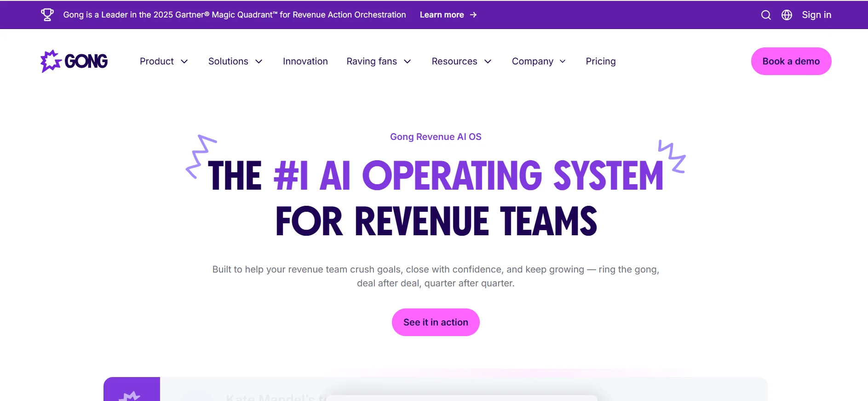Screen dimensions: 868x401
Task: Open the Raving fans dropdown chevron
Action: pyautogui.click(x=408, y=62)
